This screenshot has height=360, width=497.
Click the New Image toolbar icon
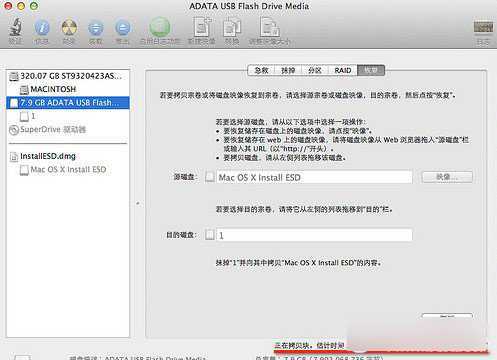click(201, 27)
